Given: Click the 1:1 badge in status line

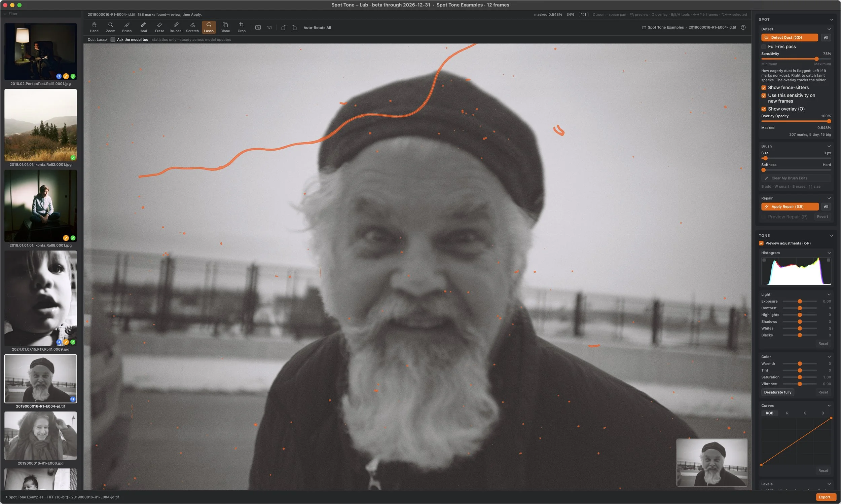Looking at the screenshot, I should pos(583,14).
